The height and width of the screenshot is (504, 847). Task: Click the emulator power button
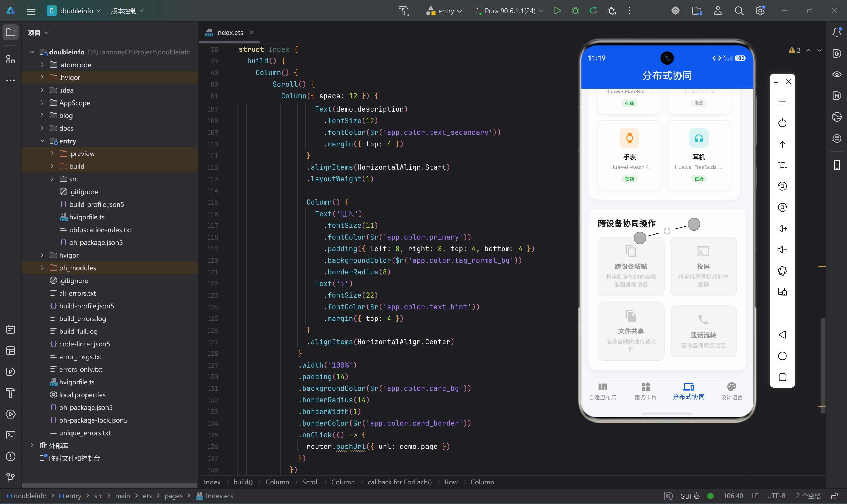point(782,123)
